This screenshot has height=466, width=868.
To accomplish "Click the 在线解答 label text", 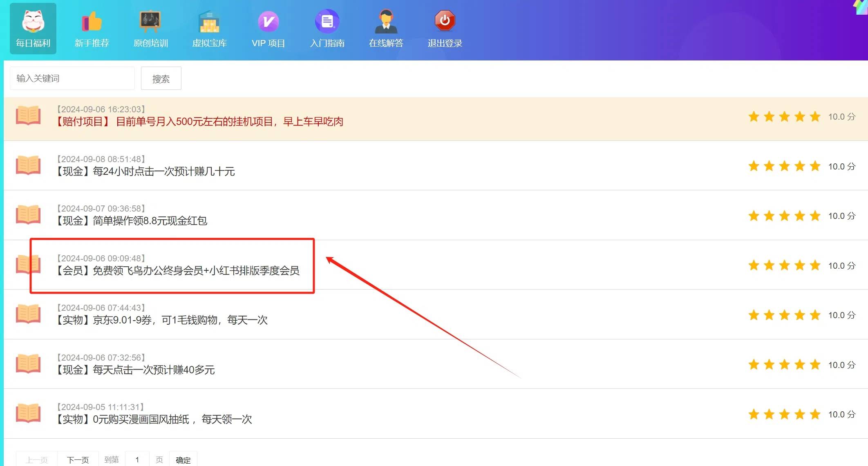I will [x=386, y=43].
